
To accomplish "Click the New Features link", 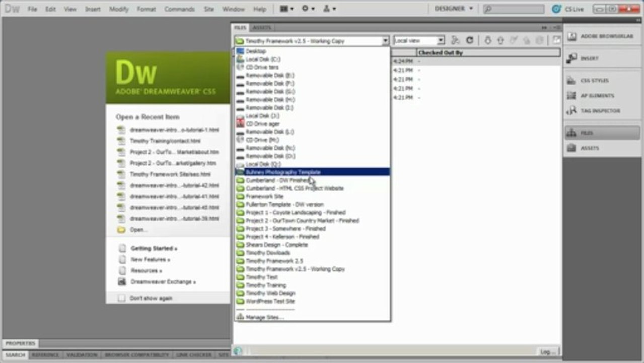I will [x=150, y=260].
